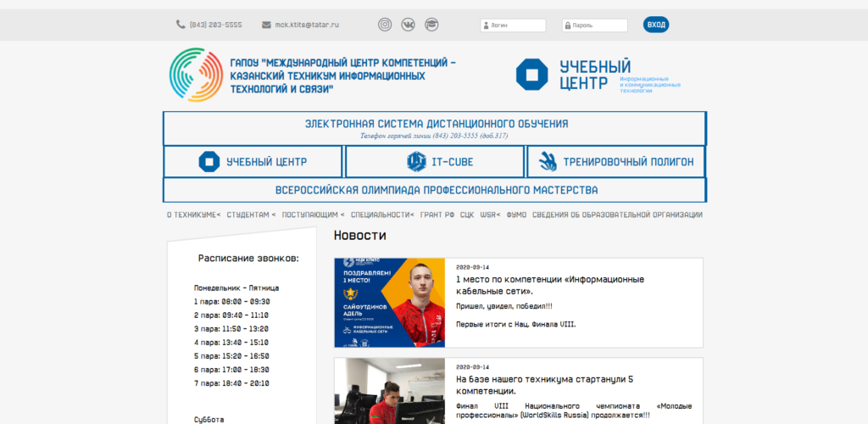Open the Учебный центр tile

(x=253, y=162)
